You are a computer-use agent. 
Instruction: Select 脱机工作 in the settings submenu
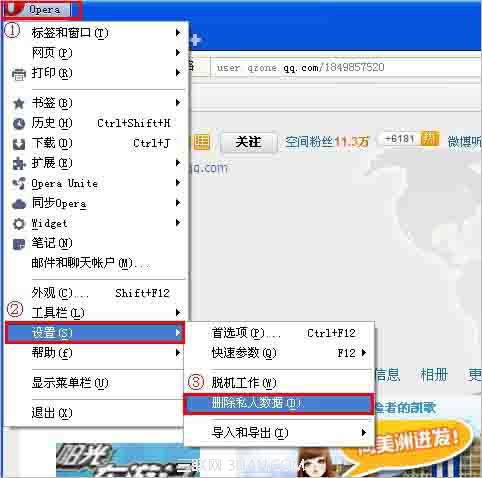[x=278, y=383]
